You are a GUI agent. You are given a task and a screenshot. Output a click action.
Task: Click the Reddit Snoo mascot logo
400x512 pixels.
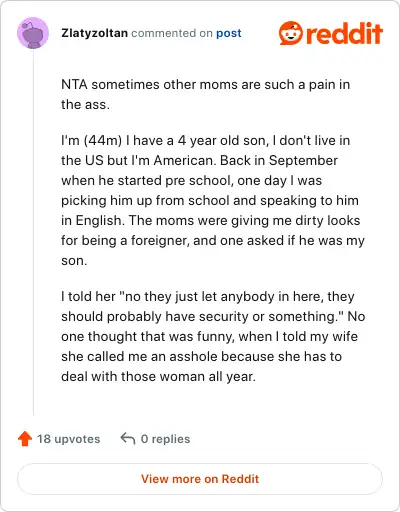click(291, 33)
